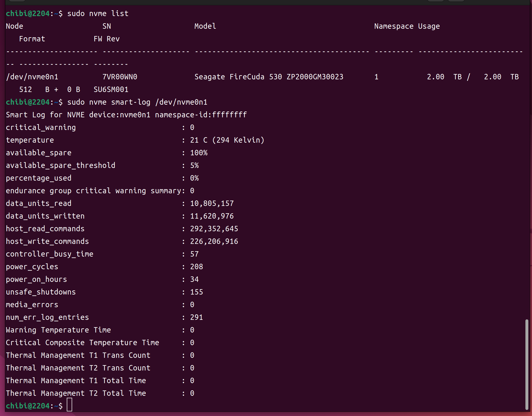Click the partially visible search button in header
Viewport: 532px width, 416px height.
point(435,1)
